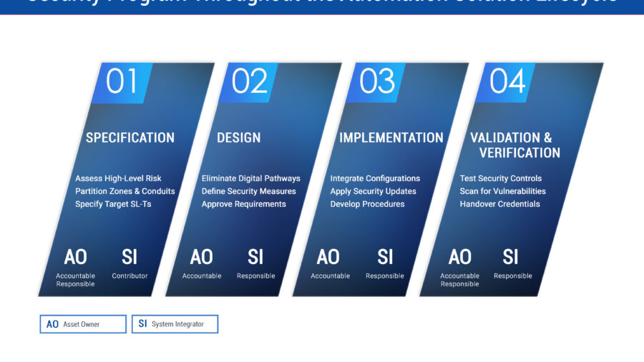This screenshot has height=362, width=644.
Task: Select the SPECIFICATION heading
Action: tap(130, 137)
